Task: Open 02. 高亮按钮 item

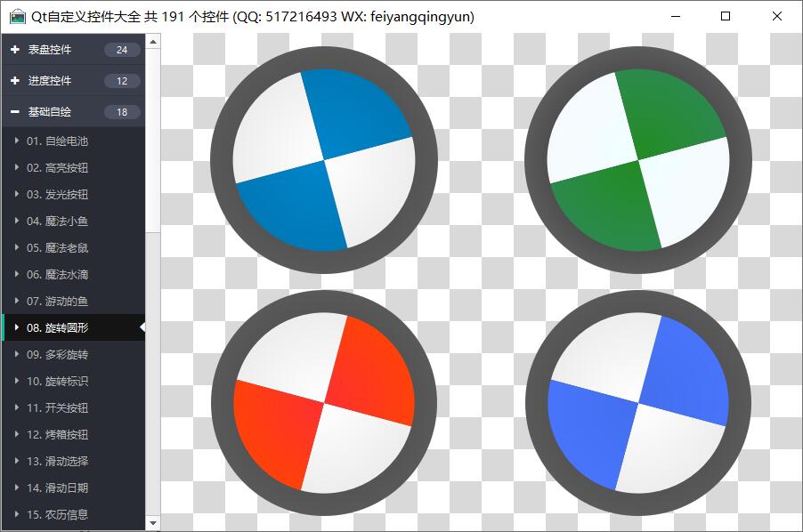Action: tap(57, 167)
